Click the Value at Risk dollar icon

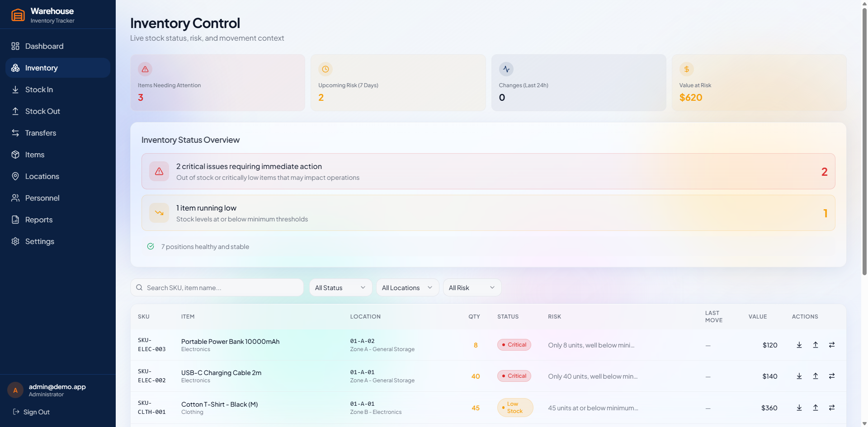(686, 69)
